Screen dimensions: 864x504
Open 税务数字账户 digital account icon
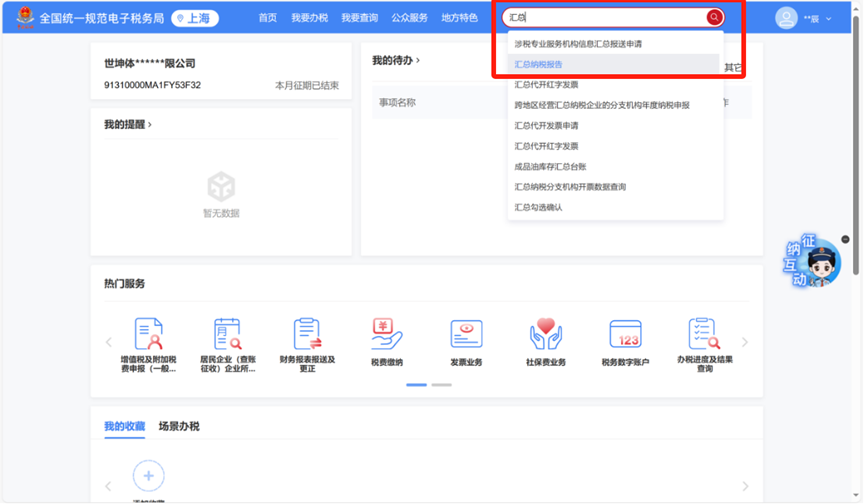tap(625, 335)
